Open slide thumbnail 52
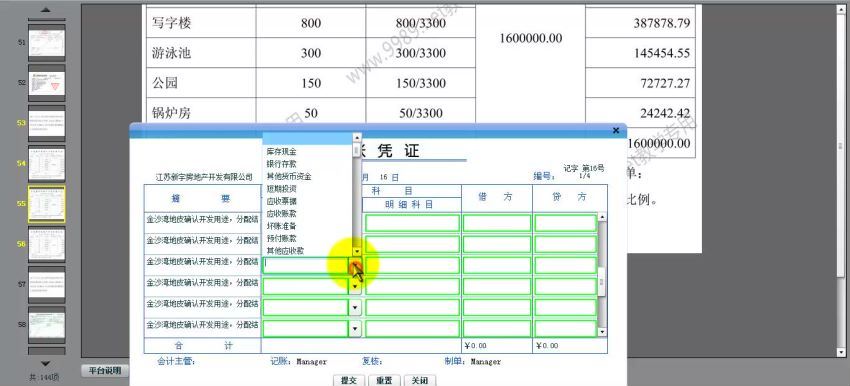The width and height of the screenshot is (850, 386). tap(47, 83)
